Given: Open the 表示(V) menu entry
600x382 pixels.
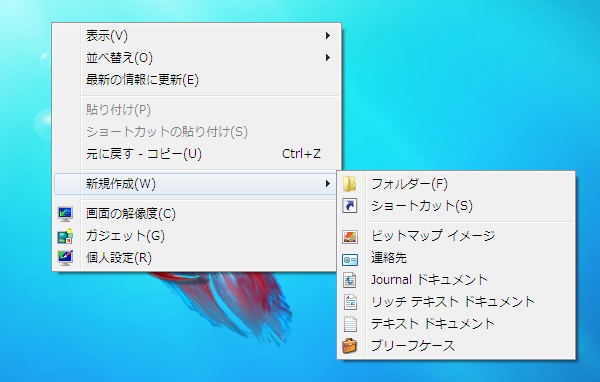Looking at the screenshot, I should [x=196, y=36].
